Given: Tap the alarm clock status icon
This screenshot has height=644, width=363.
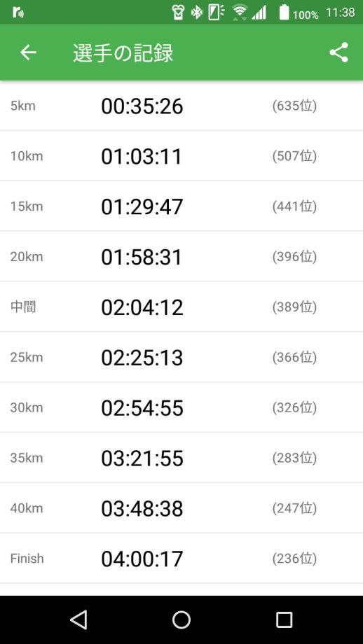Looking at the screenshot, I should pos(177,13).
